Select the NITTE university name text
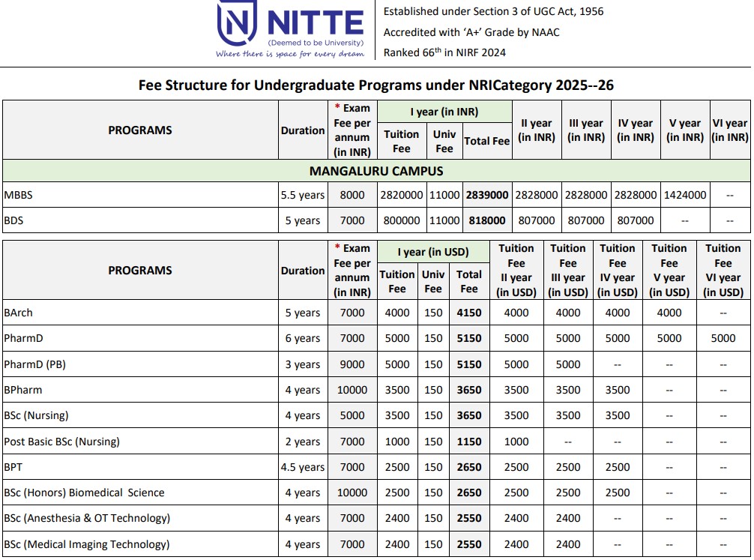The image size is (754, 560). tap(315, 23)
